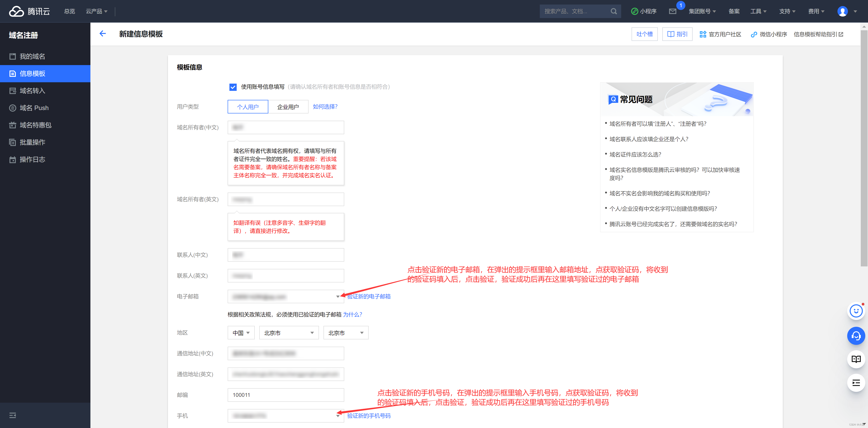Click the 操作日志 sidebar icon
The height and width of the screenshot is (428, 868).
pyautogui.click(x=12, y=159)
